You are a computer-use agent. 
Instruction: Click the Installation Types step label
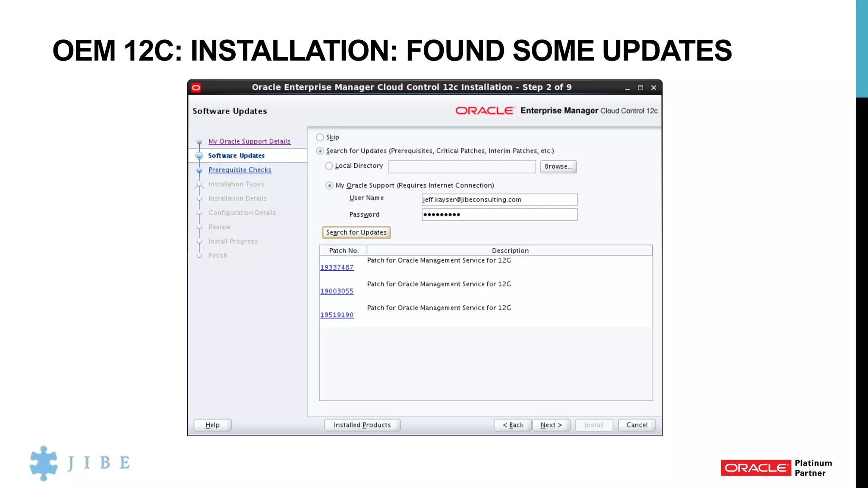pos(236,184)
